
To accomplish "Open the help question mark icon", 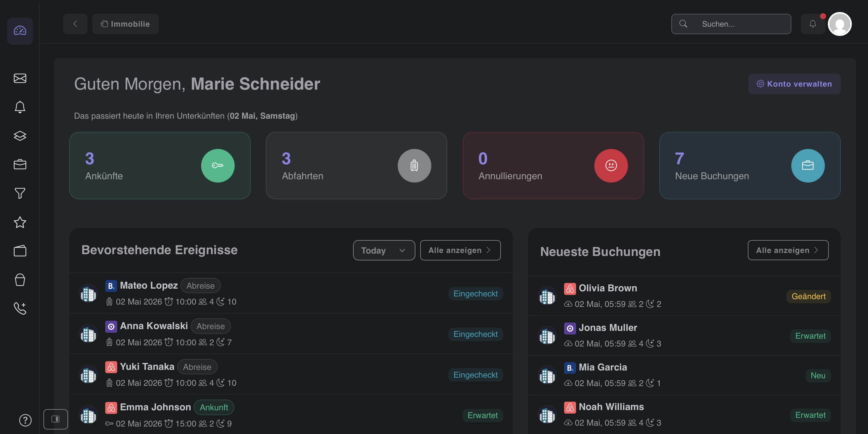I will [x=25, y=420].
